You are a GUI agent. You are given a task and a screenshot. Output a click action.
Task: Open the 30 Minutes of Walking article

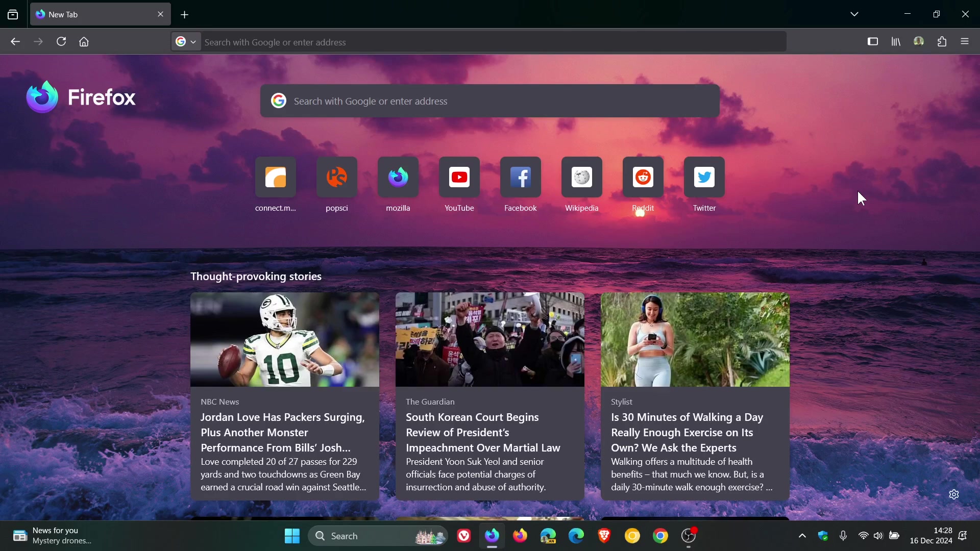[695, 396]
